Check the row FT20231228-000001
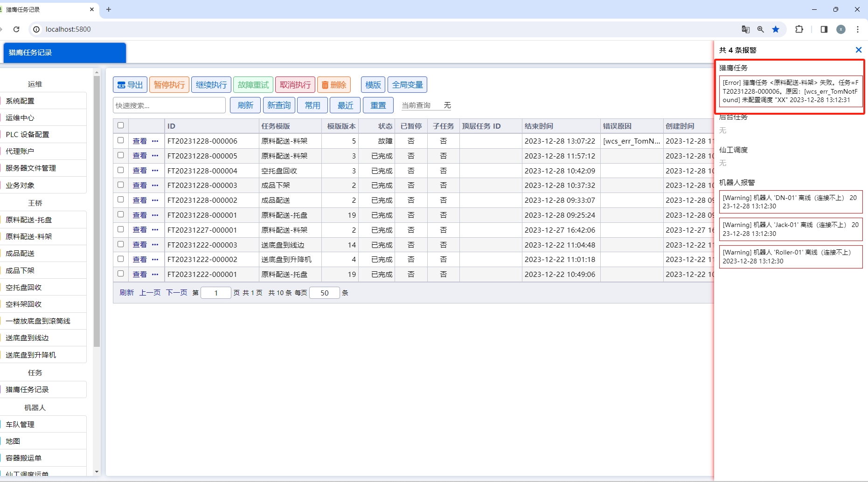This screenshot has width=868, height=482. click(x=121, y=214)
